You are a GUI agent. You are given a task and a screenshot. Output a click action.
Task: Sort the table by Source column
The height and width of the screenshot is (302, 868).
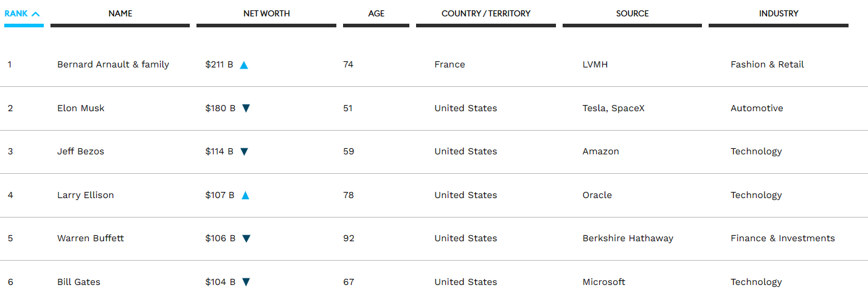tap(632, 13)
